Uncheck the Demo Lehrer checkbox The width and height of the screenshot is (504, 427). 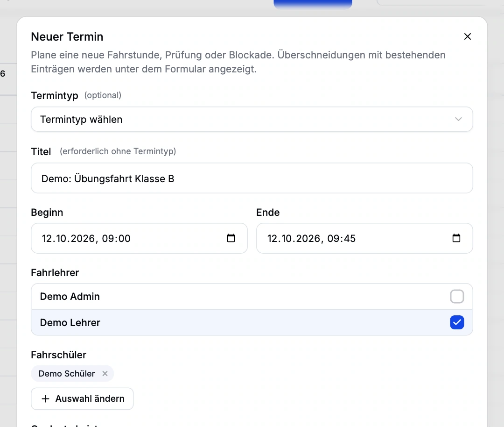point(457,322)
